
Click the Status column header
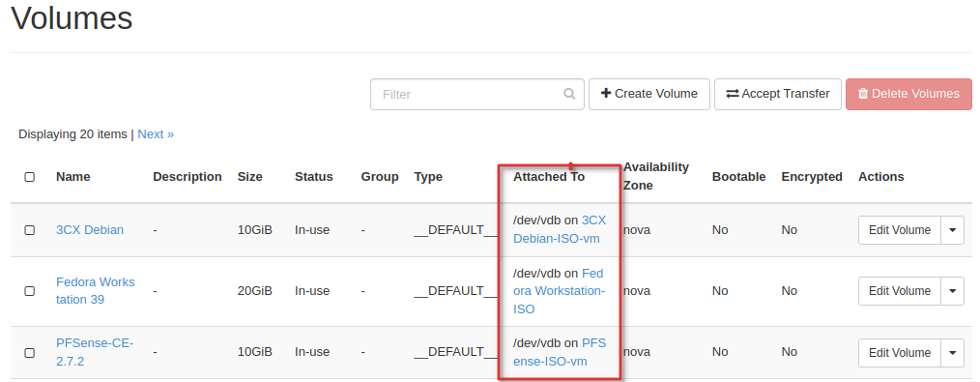coord(314,177)
